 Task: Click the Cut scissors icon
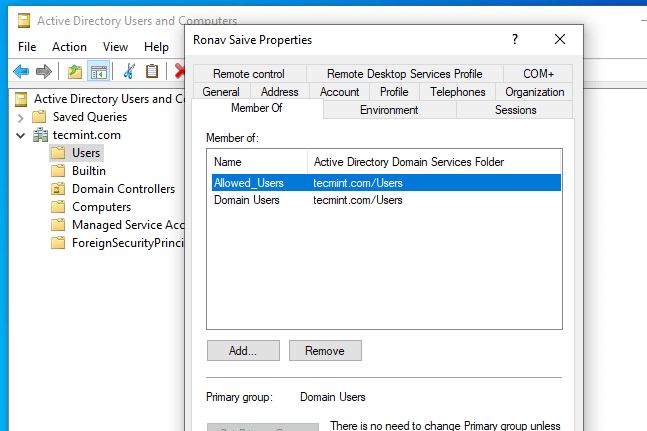click(129, 71)
